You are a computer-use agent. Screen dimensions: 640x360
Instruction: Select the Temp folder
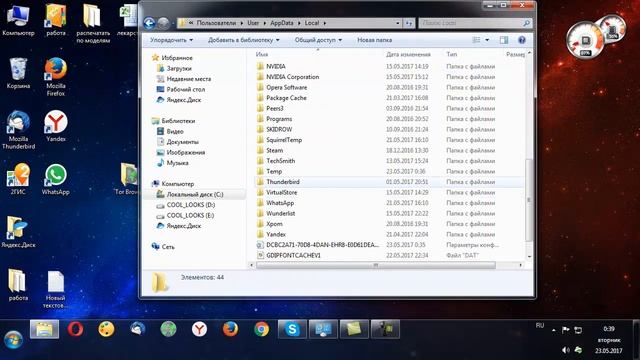pos(274,171)
